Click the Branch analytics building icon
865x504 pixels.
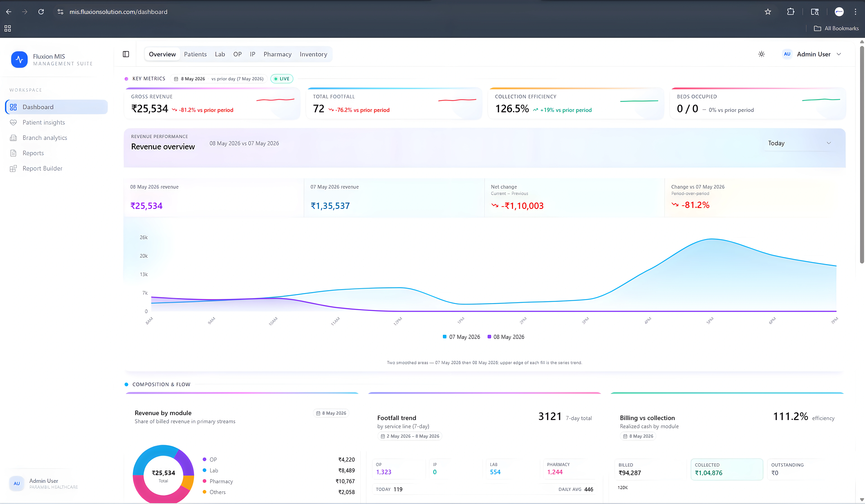13,138
